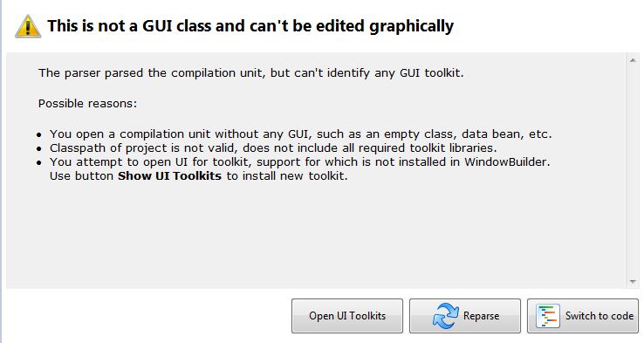
Task: Click the blue circular arrows Reparse icon
Action: [445, 316]
